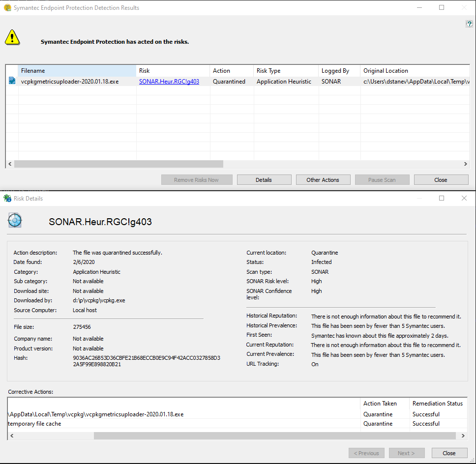Click the d:\p\vcpkg\vcpkg.exe downloaded-by value
This screenshot has height=464, width=476.
tap(99, 300)
